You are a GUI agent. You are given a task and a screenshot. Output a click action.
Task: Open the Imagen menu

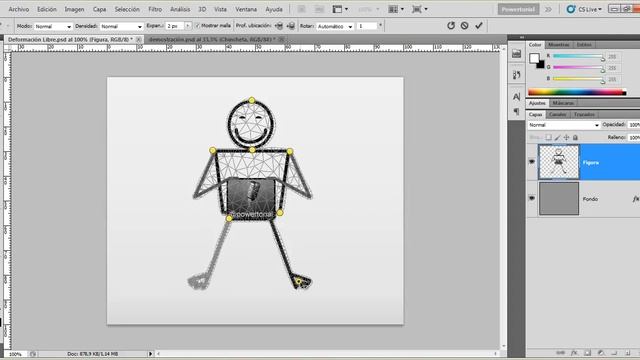pos(74,9)
